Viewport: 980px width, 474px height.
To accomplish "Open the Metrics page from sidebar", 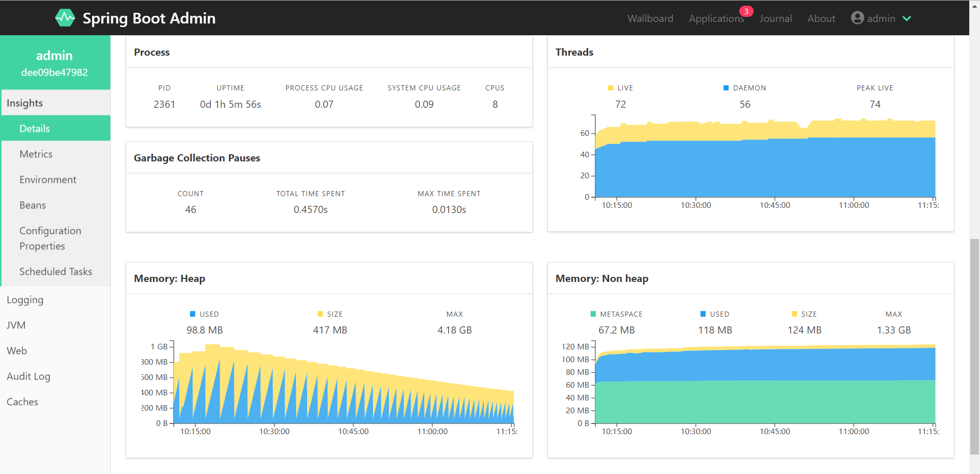I will pos(36,154).
